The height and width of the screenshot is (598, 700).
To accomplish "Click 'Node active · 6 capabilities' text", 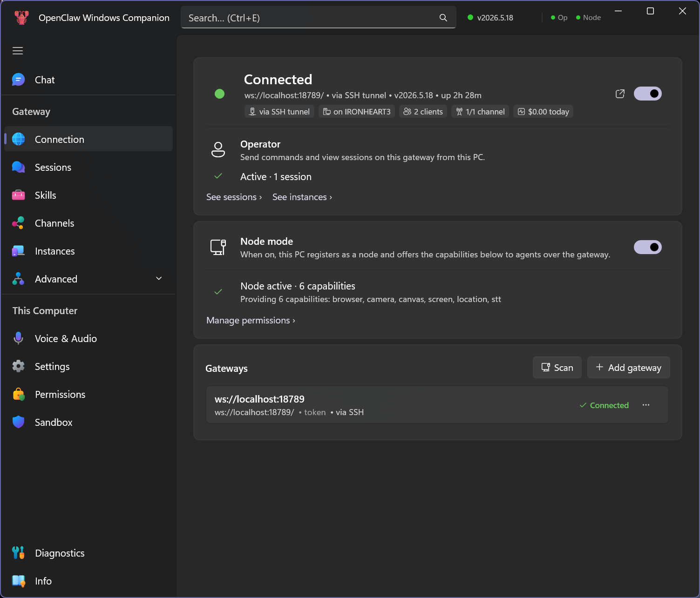I will (x=298, y=286).
